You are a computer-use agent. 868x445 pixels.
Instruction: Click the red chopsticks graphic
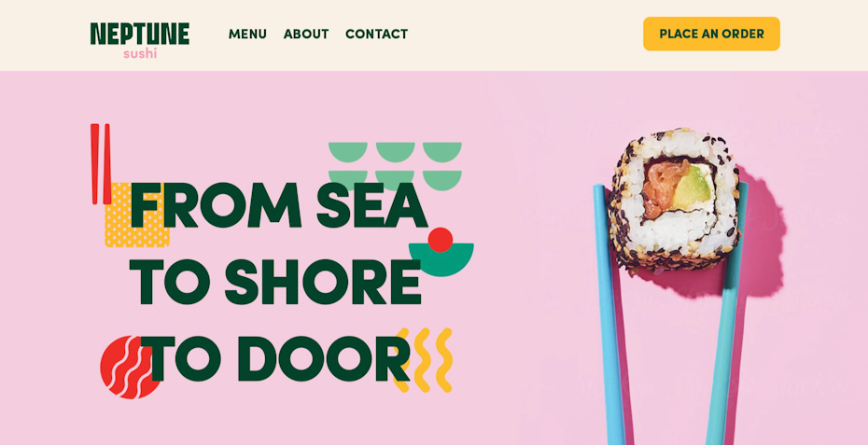tap(101, 164)
